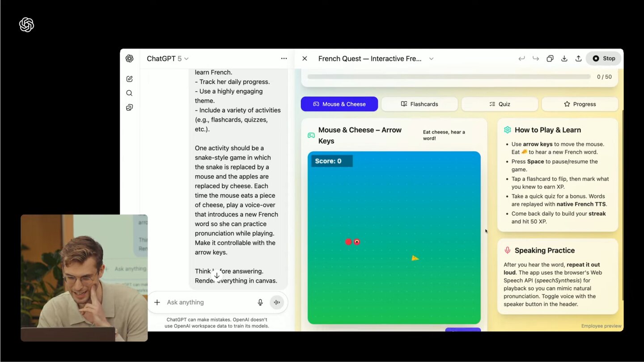Open the library icon in sidebar
Image resolution: width=644 pixels, height=362 pixels.
click(x=129, y=108)
